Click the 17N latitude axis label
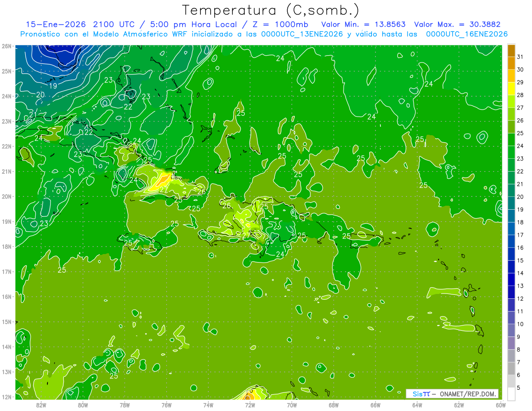532x411 pixels. (7, 272)
